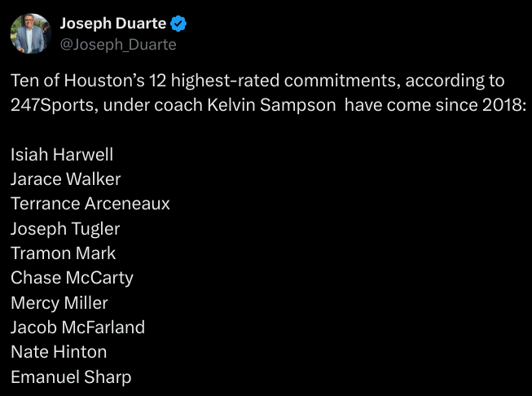Click the Jacob McFarland line
Viewport: 532px width, 396px height.
pyautogui.click(x=77, y=327)
